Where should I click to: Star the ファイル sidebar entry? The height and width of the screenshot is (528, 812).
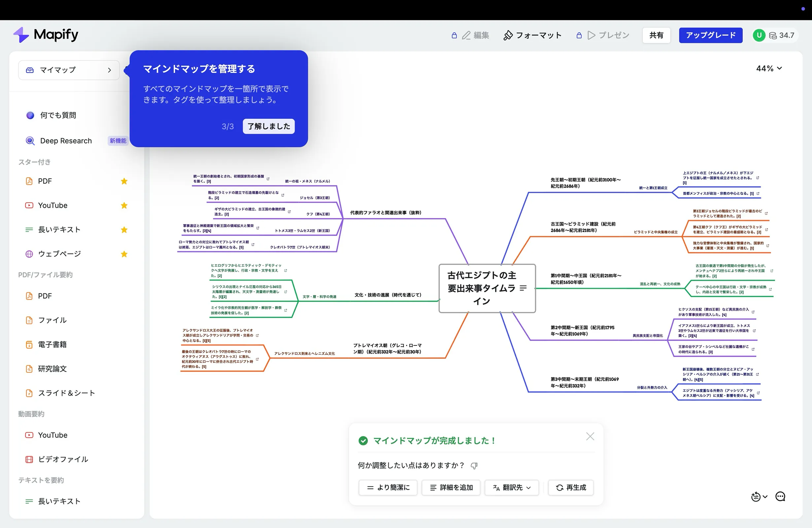pyautogui.click(x=124, y=320)
